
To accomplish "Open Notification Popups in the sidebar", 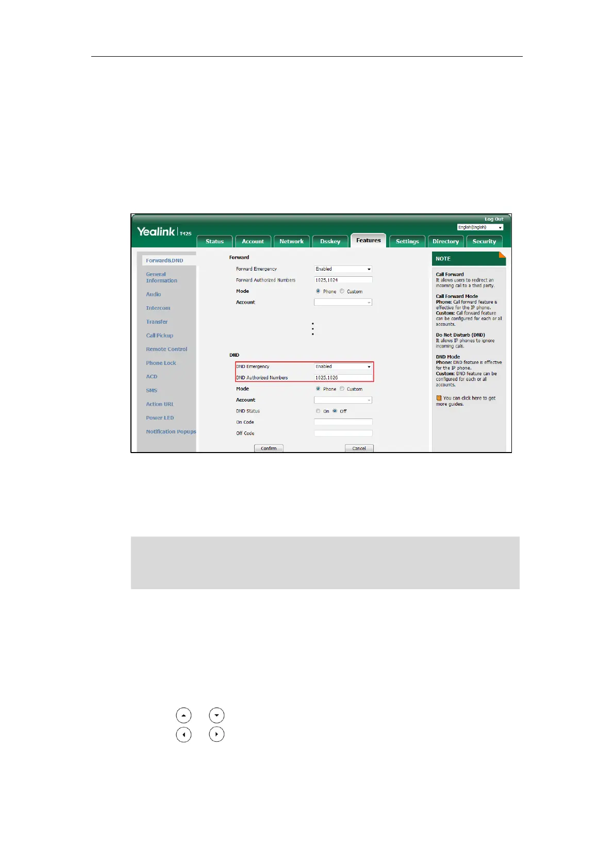I will click(x=171, y=432).
